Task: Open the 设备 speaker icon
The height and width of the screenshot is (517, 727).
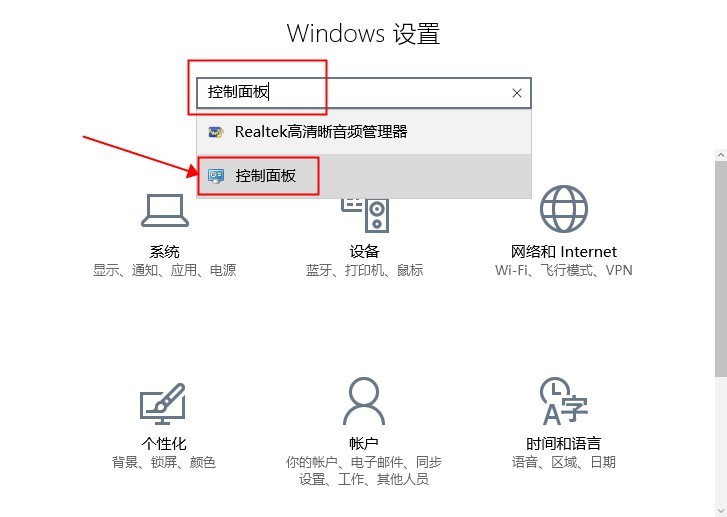Action: coord(365,215)
